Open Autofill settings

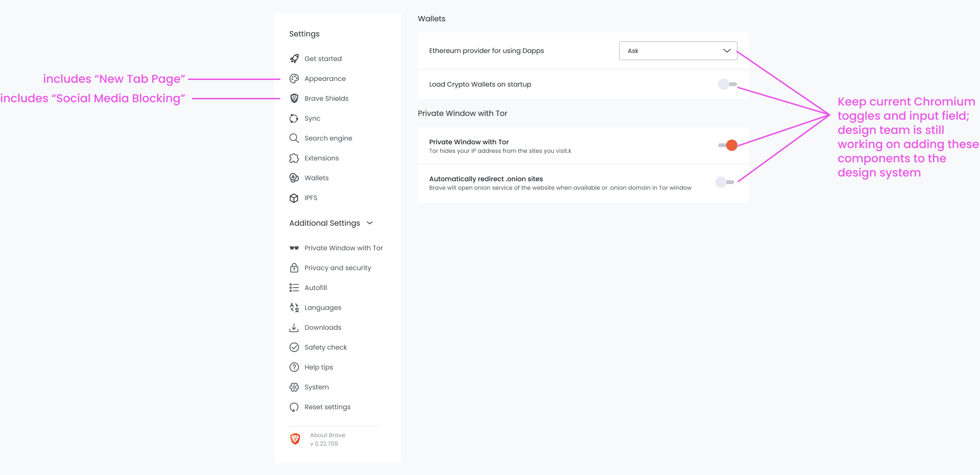click(315, 288)
